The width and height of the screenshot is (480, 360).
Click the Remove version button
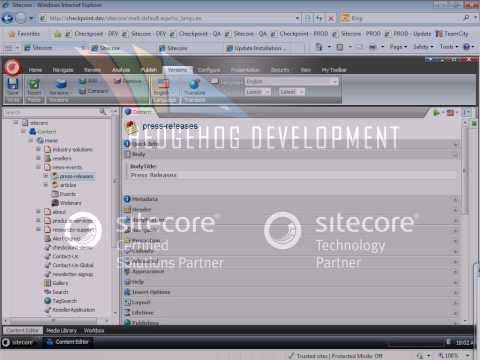click(128, 81)
